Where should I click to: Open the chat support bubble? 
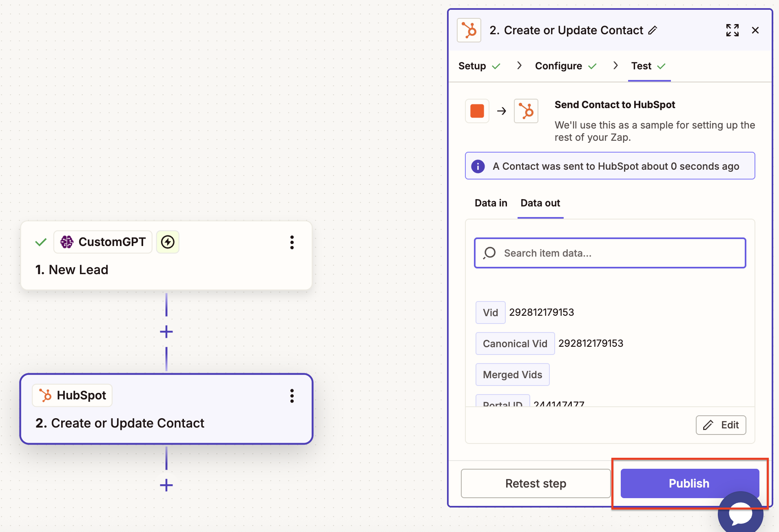pyautogui.click(x=741, y=514)
